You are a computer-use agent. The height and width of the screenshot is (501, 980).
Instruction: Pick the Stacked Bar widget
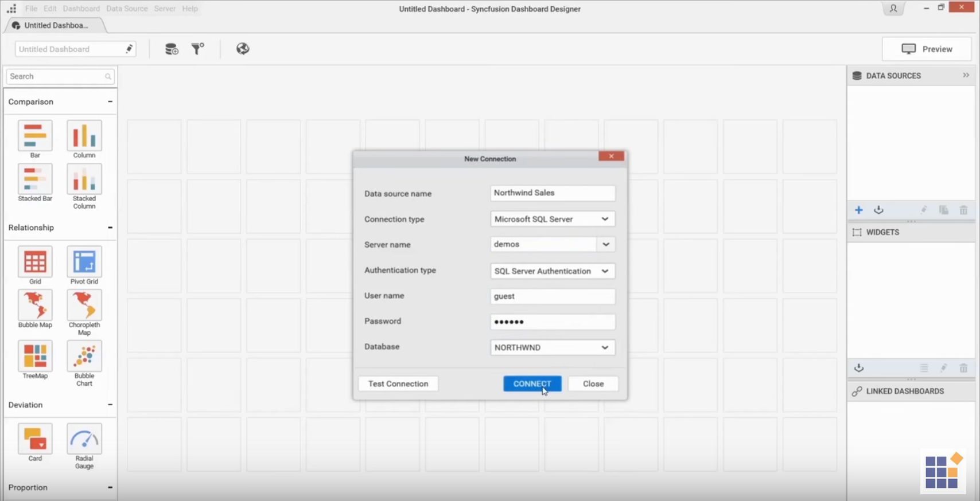pos(35,179)
